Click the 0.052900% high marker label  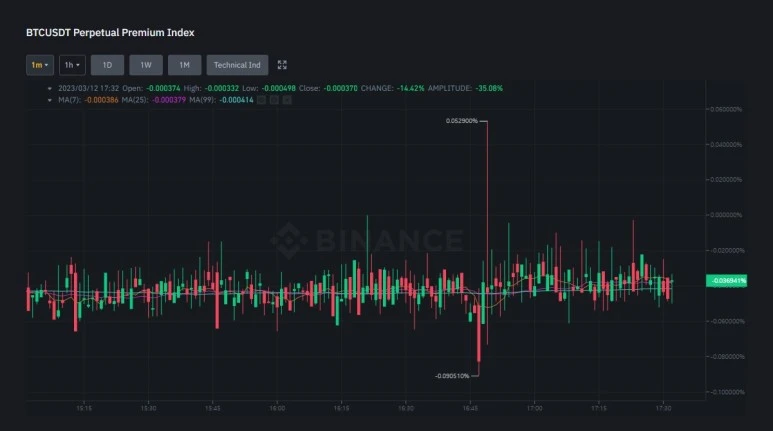point(462,121)
